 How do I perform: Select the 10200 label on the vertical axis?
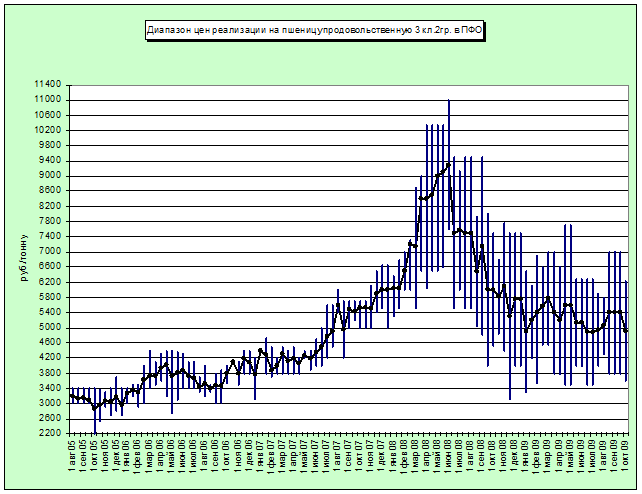click(x=47, y=131)
